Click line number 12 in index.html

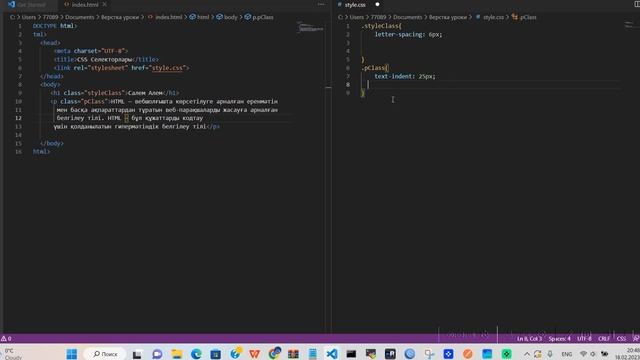(18, 118)
